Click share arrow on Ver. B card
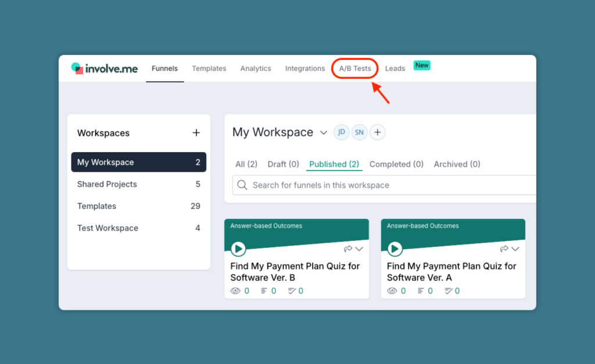595x364 pixels. [348, 249]
